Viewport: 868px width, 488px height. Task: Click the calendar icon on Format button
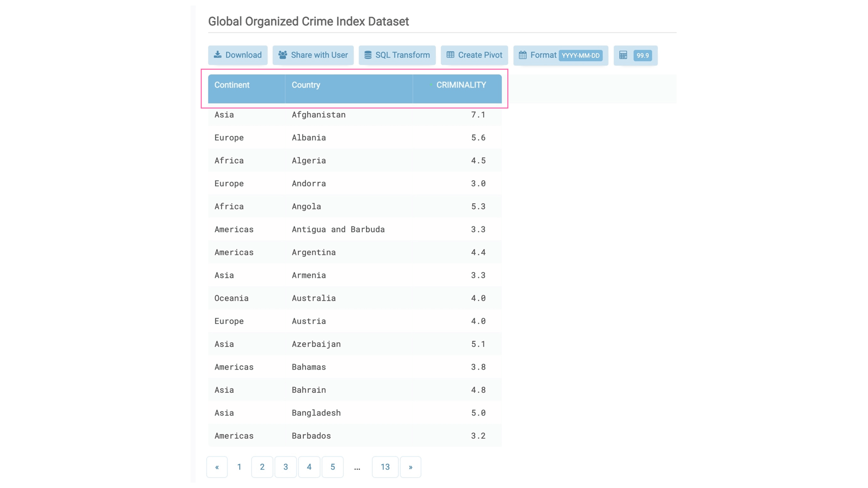(x=523, y=55)
